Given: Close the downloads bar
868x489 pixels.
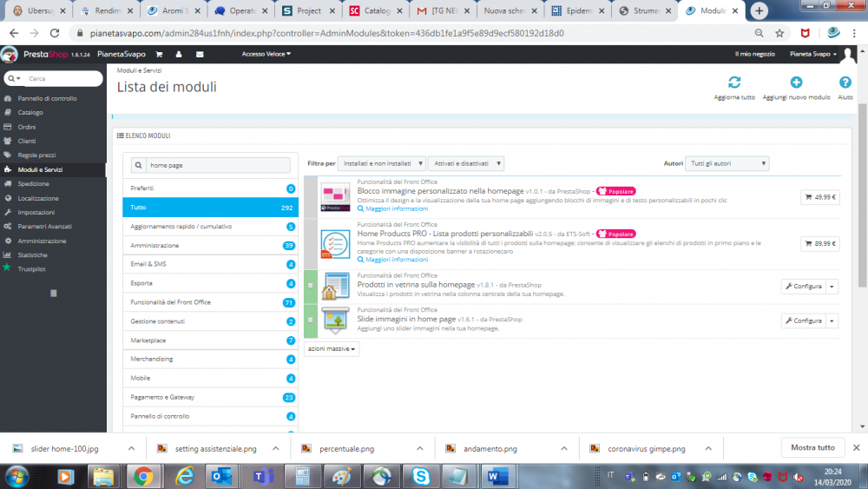Looking at the screenshot, I should click(857, 447).
